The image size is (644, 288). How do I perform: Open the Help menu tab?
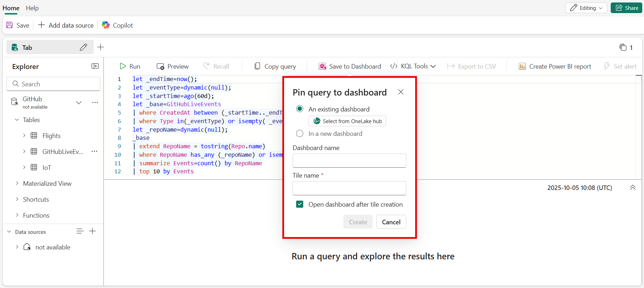click(x=32, y=8)
